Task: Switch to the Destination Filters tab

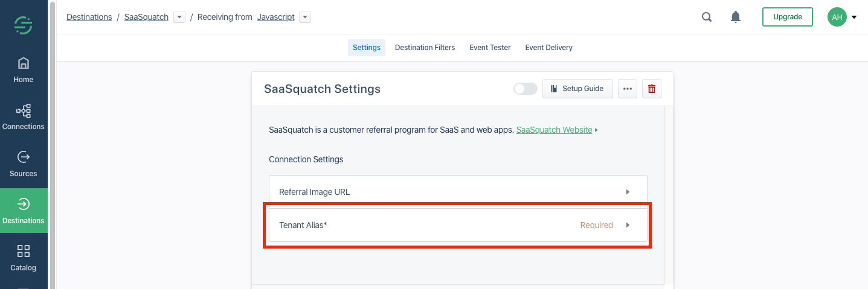Action: click(425, 48)
